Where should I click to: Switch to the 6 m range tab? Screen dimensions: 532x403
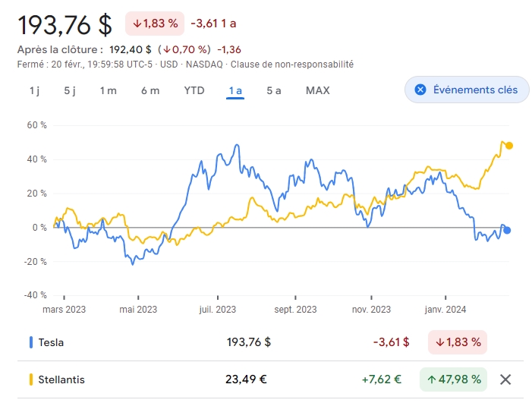click(150, 91)
